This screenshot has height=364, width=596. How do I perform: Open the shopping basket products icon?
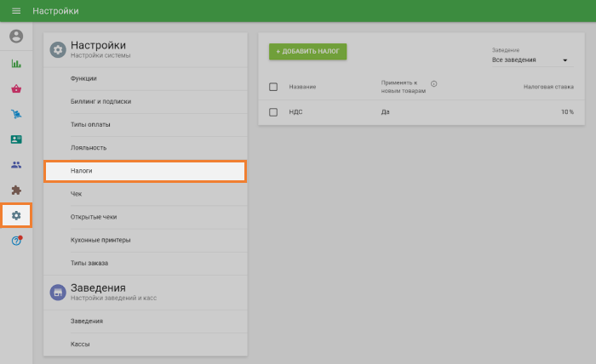point(16,88)
